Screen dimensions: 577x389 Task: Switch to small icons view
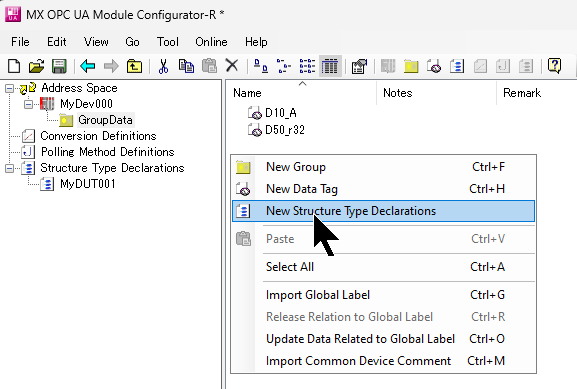click(x=284, y=66)
